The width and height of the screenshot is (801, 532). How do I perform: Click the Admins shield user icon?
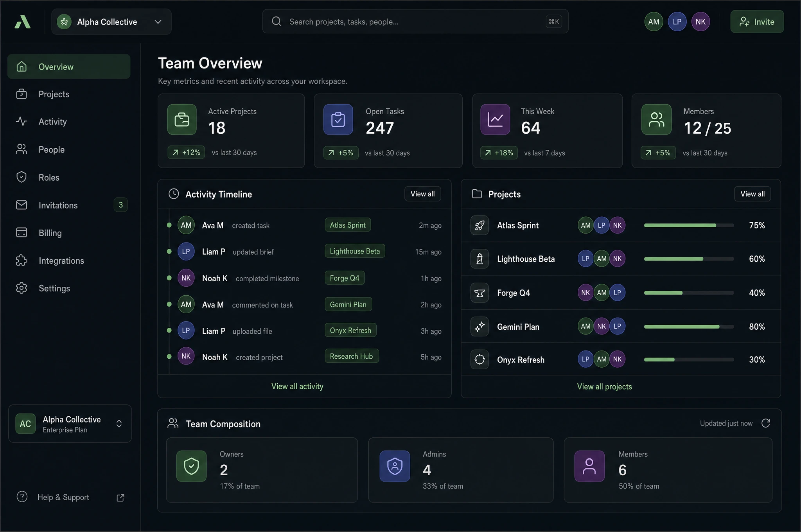[x=395, y=466]
